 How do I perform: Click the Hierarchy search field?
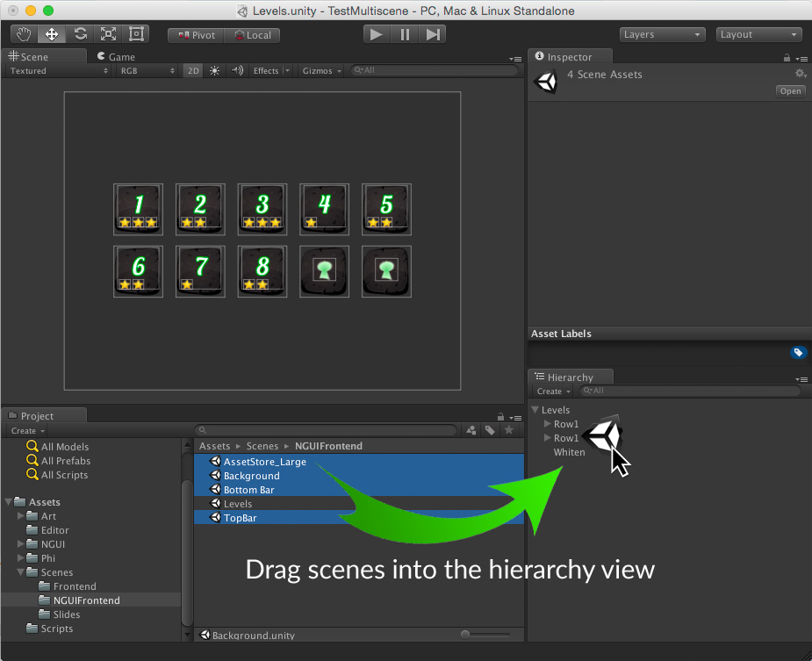pyautogui.click(x=690, y=391)
